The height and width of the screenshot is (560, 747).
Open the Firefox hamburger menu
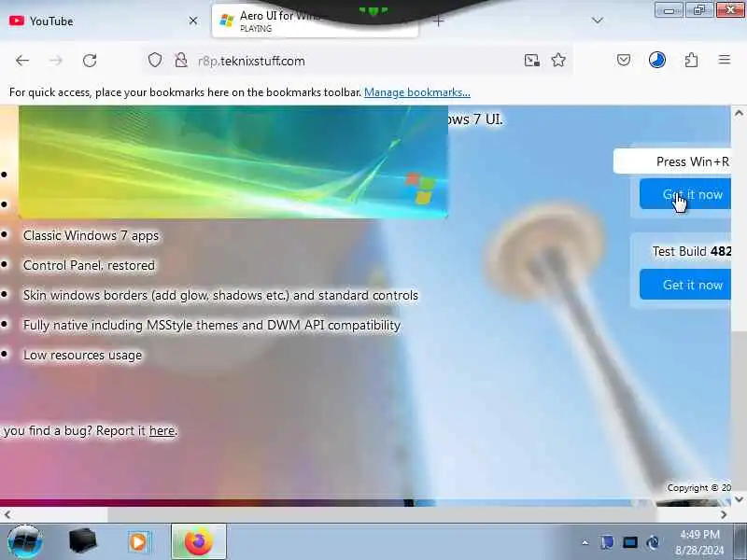(725, 60)
